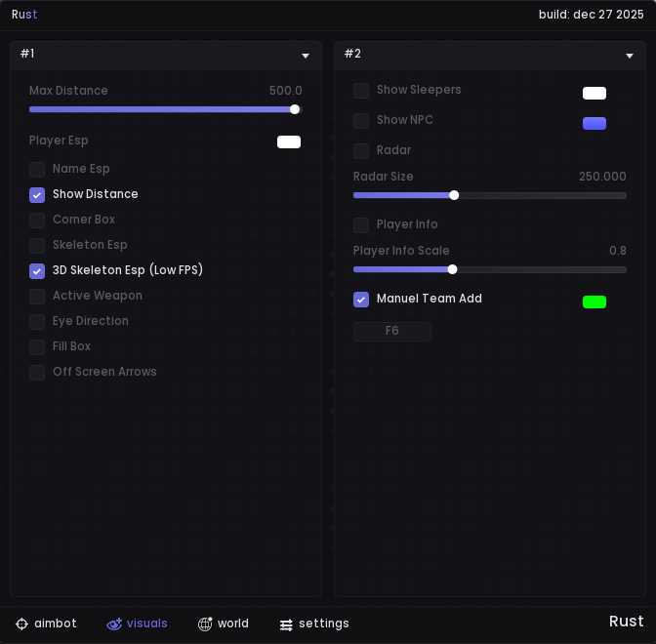Open the settings sliders icon tab
The height and width of the screenshot is (644, 656).
(286, 624)
